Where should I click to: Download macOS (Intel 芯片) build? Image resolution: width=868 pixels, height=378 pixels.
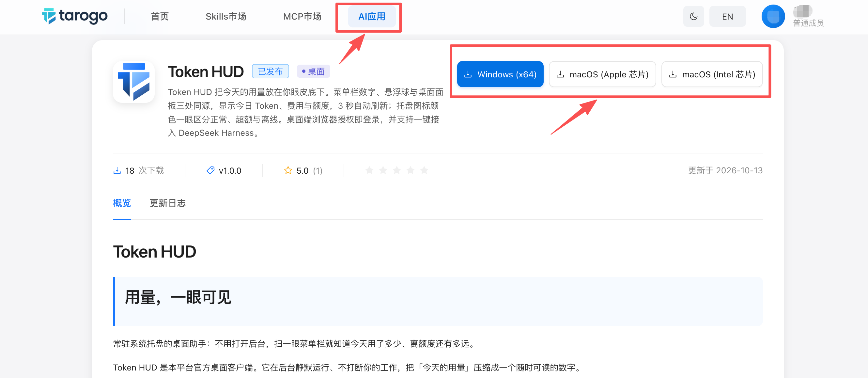[712, 74]
